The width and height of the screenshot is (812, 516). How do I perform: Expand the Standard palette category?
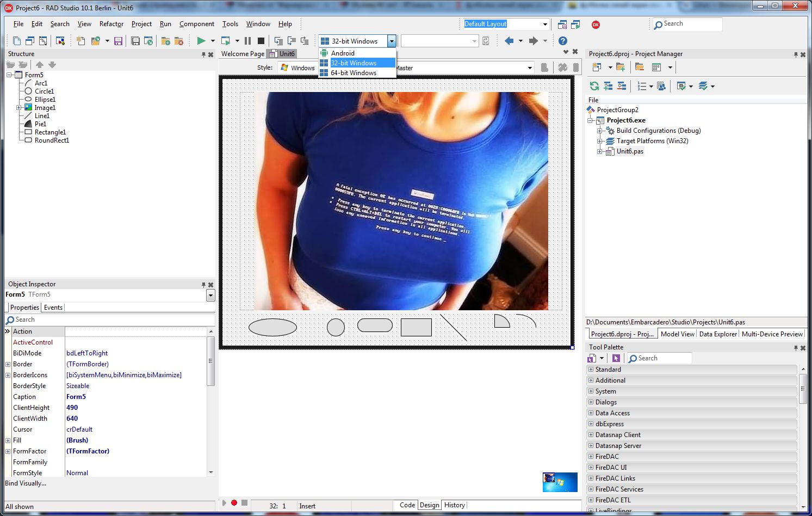tap(591, 369)
